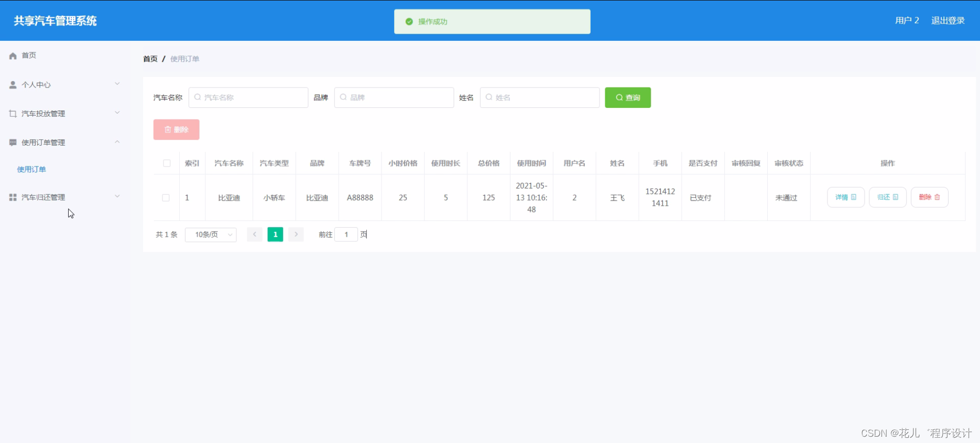Click the search icon in 姓名 field
Image resolution: width=980 pixels, height=443 pixels.
pos(489,97)
